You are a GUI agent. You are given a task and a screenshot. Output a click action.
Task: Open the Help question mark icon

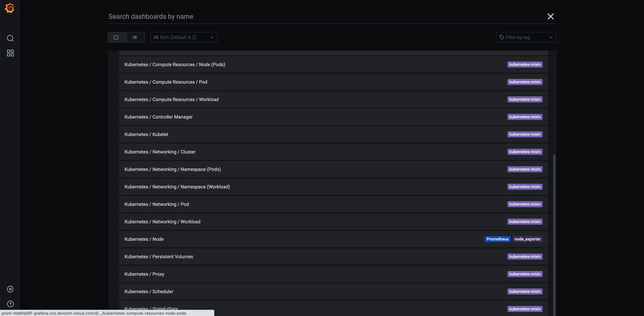click(x=10, y=304)
